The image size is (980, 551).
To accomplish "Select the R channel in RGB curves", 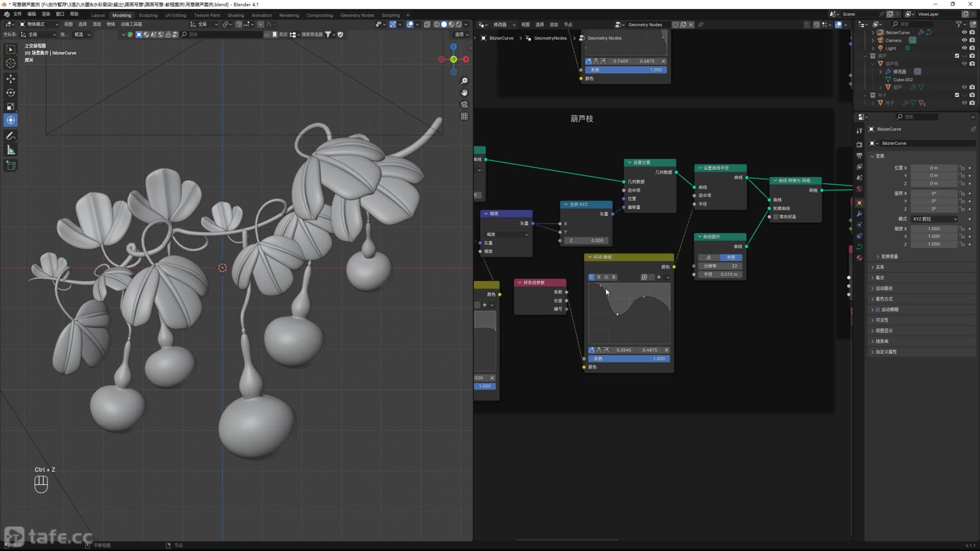I will [x=599, y=277].
